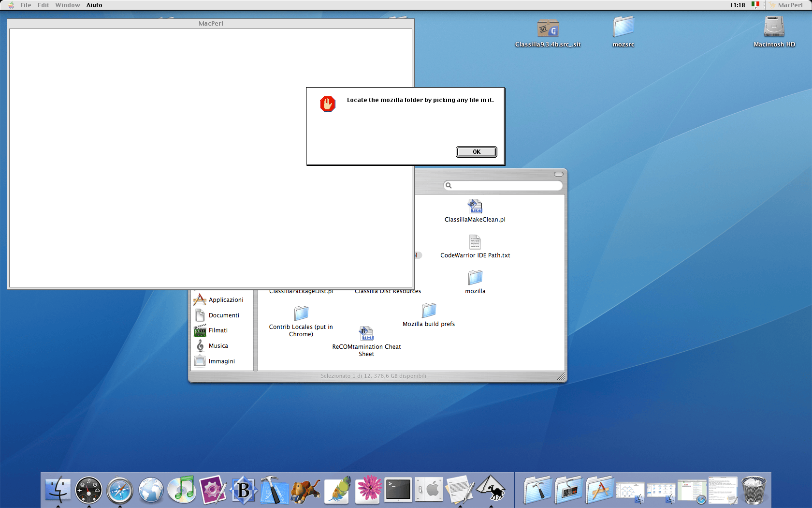Open Dashboard from the dock
The height and width of the screenshot is (508, 812).
(x=89, y=490)
